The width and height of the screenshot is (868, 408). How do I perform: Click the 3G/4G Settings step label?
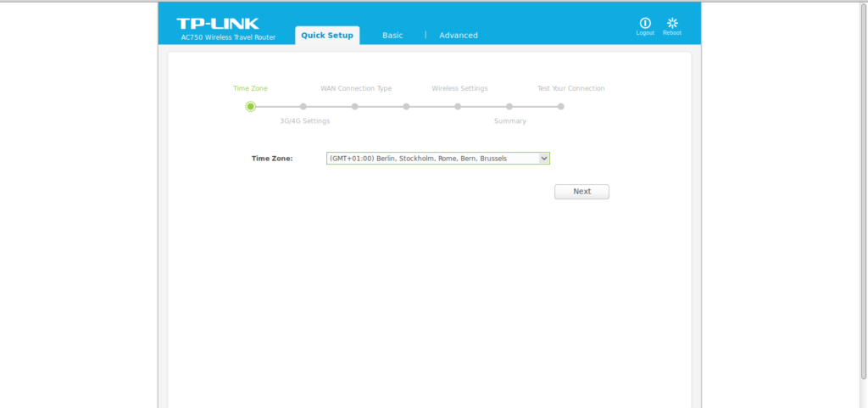(305, 121)
